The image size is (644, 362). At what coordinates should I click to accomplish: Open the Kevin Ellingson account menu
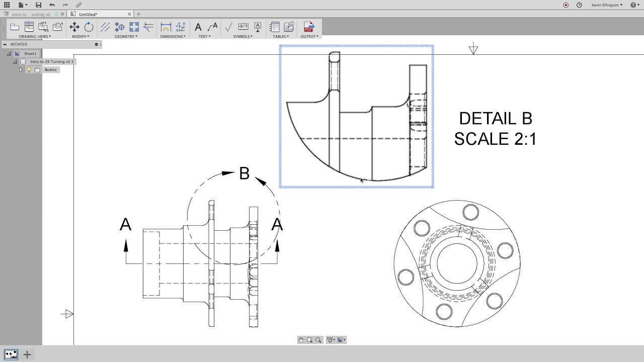pos(607,5)
